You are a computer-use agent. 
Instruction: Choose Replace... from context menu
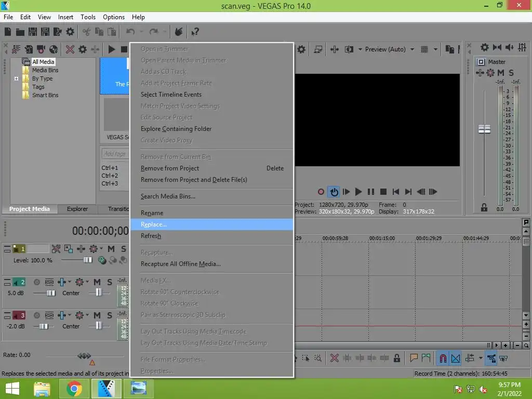click(x=212, y=224)
